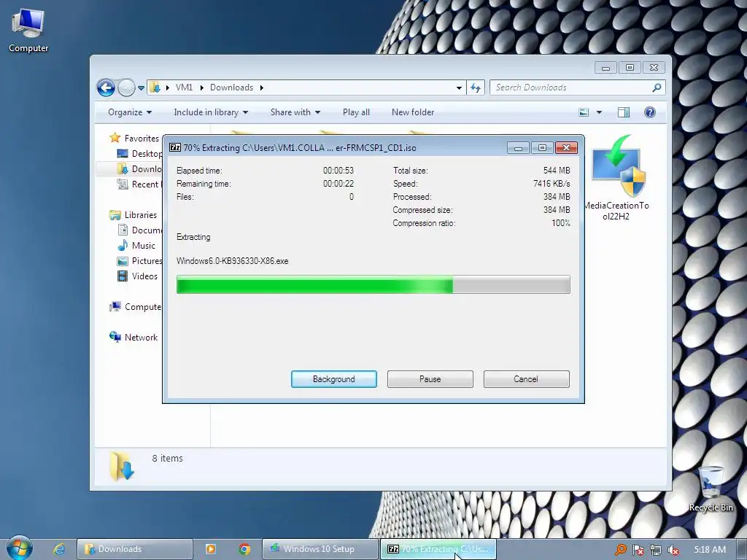Refresh the Downloads folder view
The width and height of the screenshot is (747, 560).
pos(476,87)
